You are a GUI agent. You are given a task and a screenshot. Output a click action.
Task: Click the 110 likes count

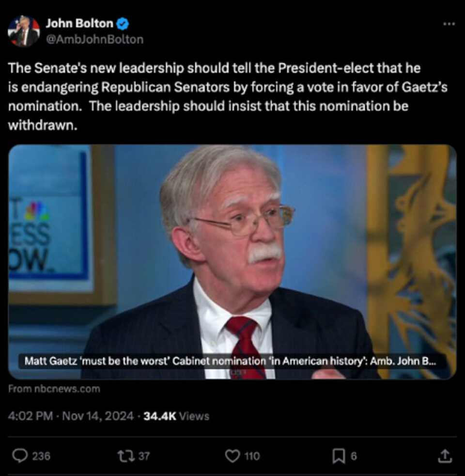(x=252, y=456)
